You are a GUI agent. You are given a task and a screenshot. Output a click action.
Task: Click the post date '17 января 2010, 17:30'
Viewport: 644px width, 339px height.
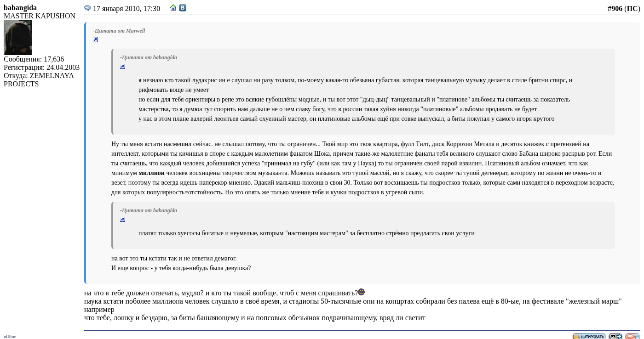[x=126, y=9]
